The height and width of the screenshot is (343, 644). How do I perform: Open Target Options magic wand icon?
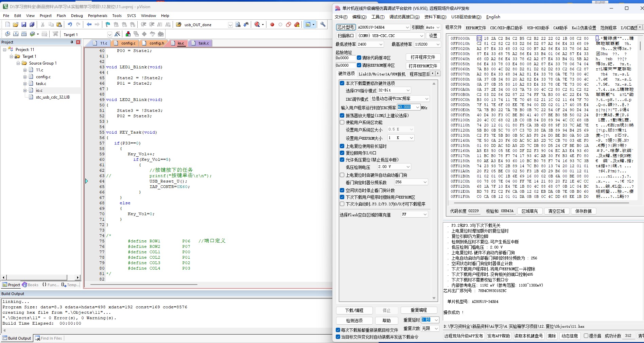(x=117, y=34)
